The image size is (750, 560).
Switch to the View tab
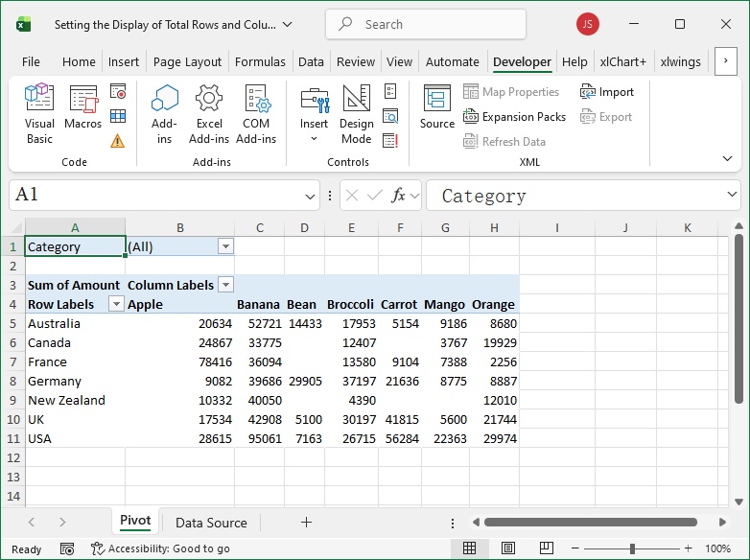click(399, 61)
